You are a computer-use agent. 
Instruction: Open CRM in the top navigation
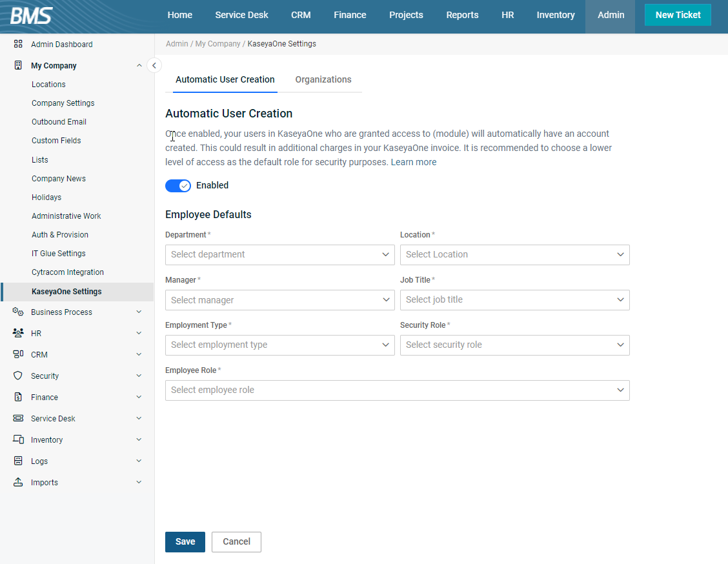tap(301, 15)
